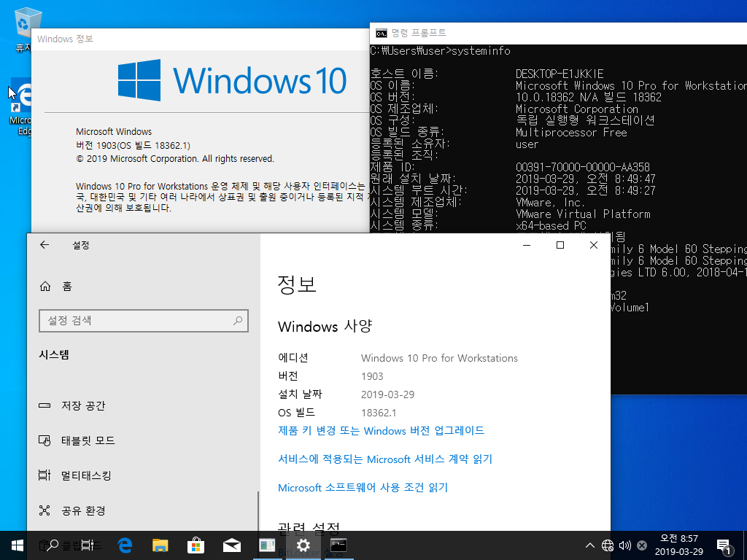
Task: Close the Settings window
Action: 594,245
